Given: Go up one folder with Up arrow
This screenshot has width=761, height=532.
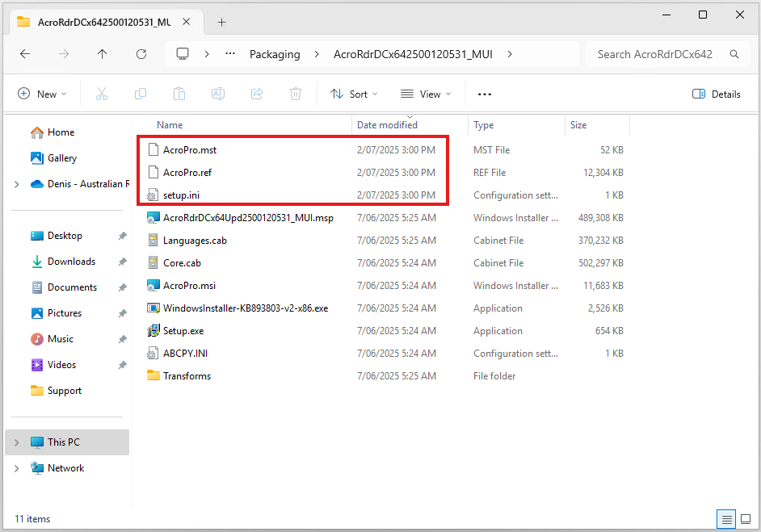Looking at the screenshot, I should [x=102, y=54].
